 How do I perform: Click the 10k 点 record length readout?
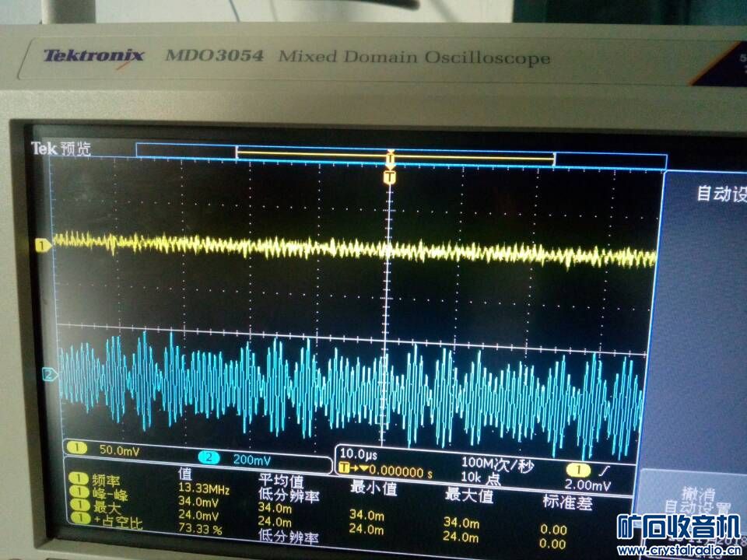pyautogui.click(x=480, y=478)
